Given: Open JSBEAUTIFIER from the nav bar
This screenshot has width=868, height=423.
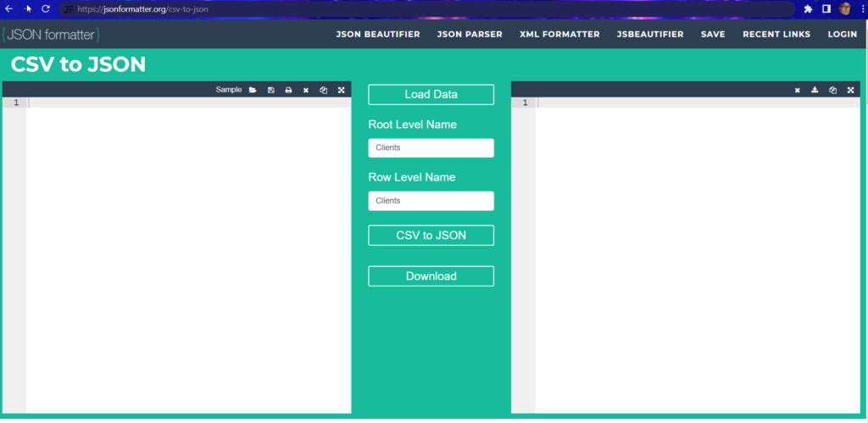Looking at the screenshot, I should coord(650,34).
